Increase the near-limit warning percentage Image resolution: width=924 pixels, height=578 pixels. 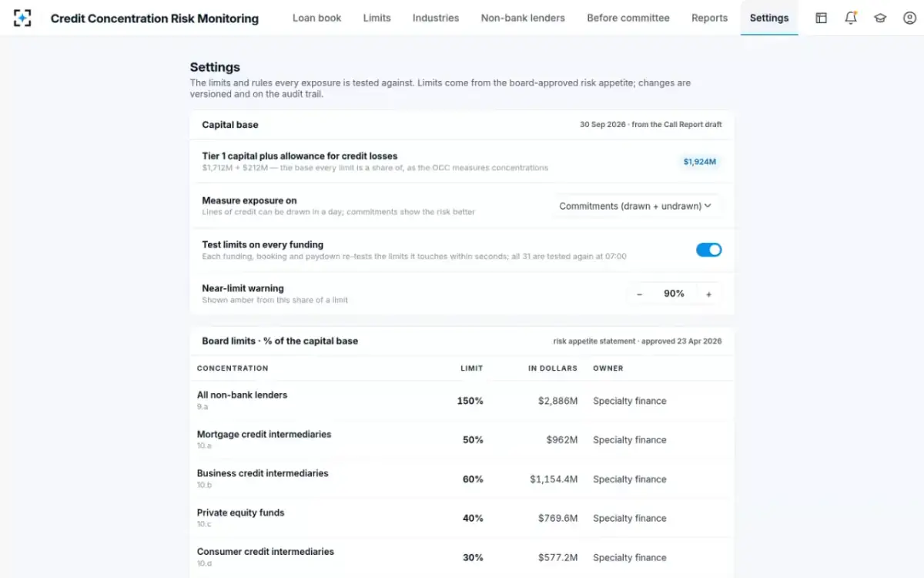709,294
